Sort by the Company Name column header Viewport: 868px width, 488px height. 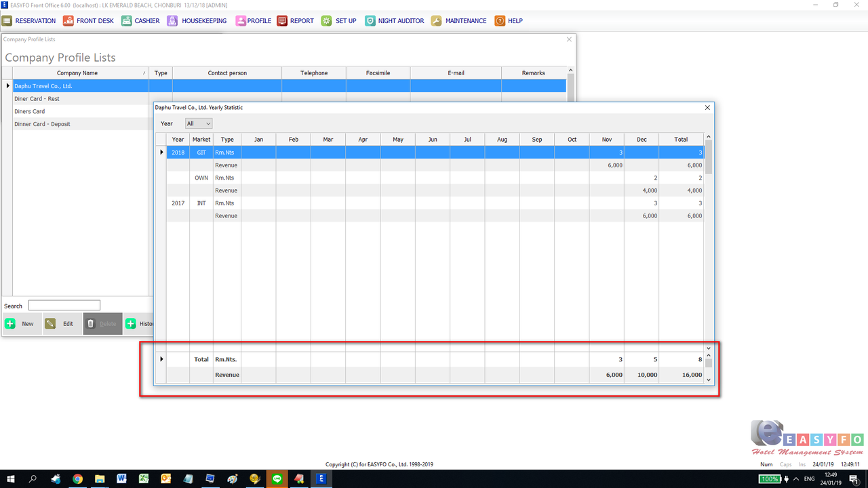tap(81, 73)
